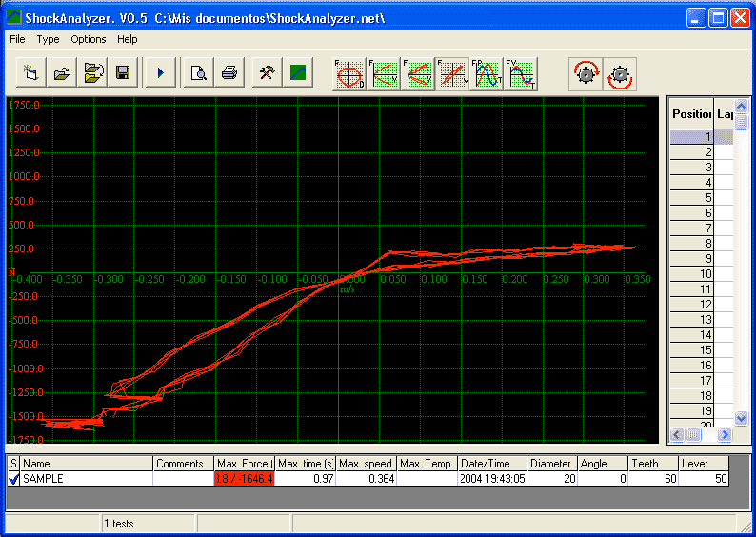Image resolution: width=756 pixels, height=537 pixels.
Task: Click the Diameter value 20 cell
Action: (552, 479)
